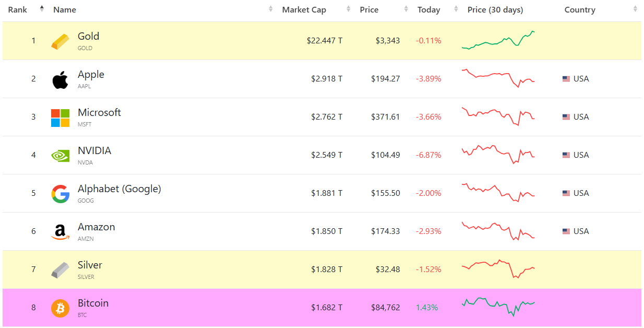Sort table by Price column header
This screenshot has width=644, height=328.
tap(369, 10)
